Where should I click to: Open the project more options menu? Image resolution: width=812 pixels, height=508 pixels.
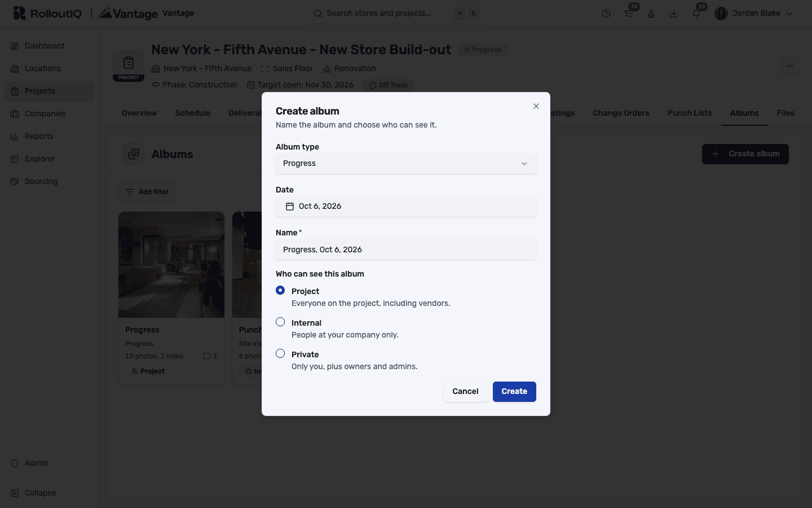pos(789,66)
